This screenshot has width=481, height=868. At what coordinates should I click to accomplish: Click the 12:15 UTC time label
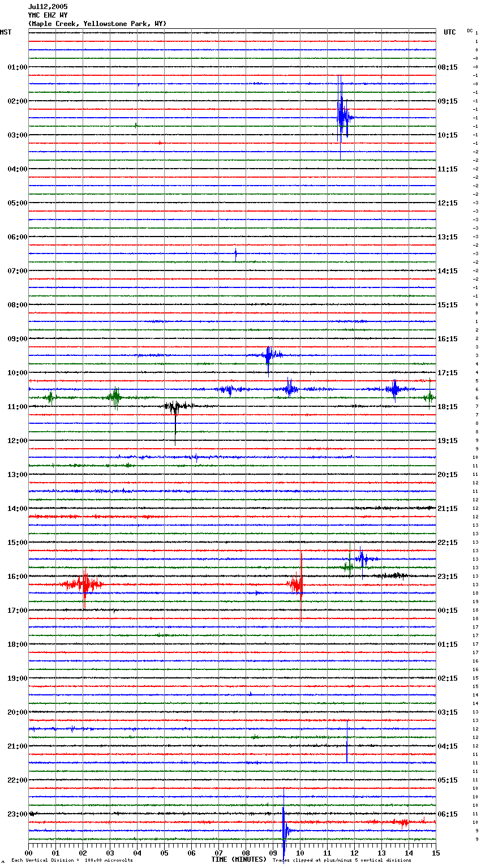pos(448,203)
